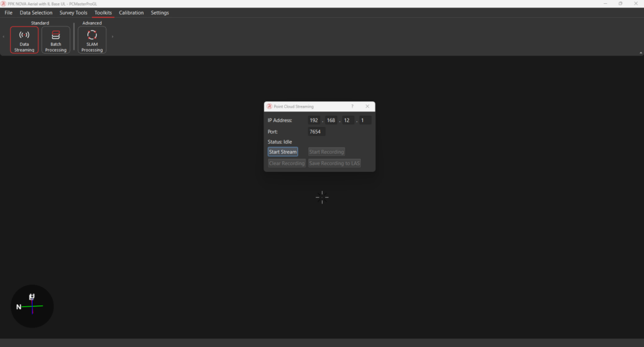Launch the Batch Processing tool
The image size is (644, 347).
tap(56, 40)
